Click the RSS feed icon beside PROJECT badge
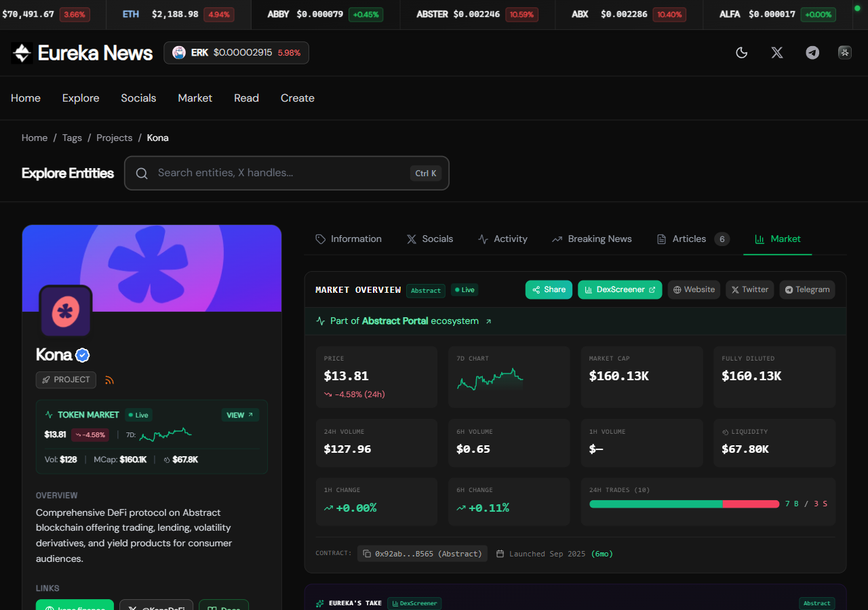The image size is (868, 610). click(x=109, y=380)
